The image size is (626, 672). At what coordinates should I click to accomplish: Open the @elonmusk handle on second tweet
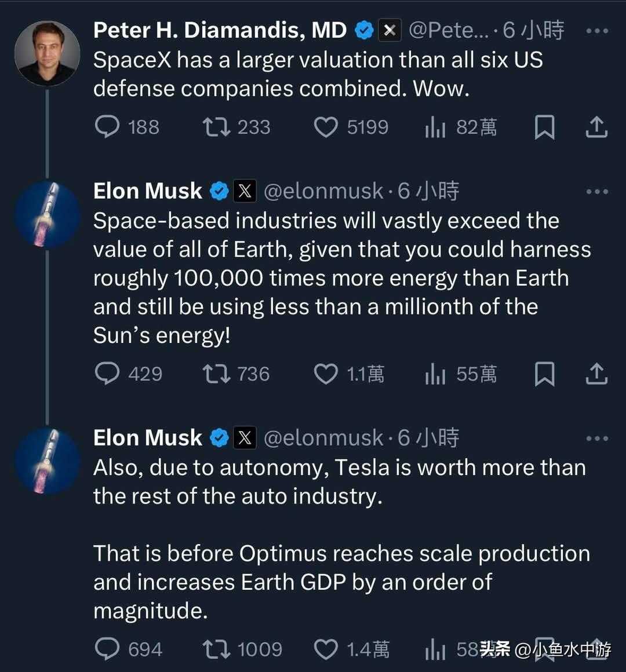[323, 191]
